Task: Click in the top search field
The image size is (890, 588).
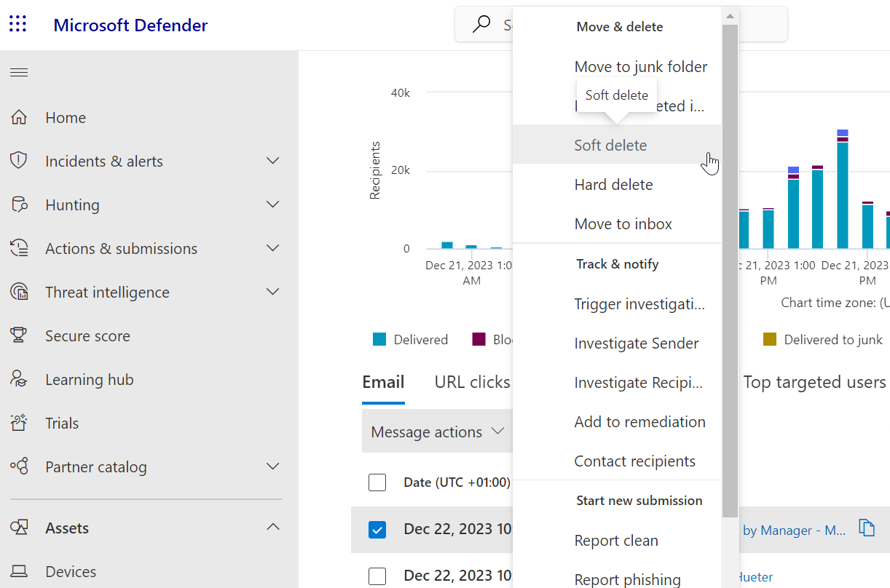Action: [621, 25]
